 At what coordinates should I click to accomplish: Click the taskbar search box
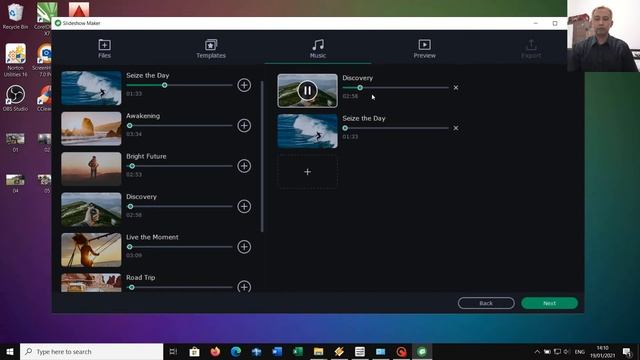coord(91,351)
